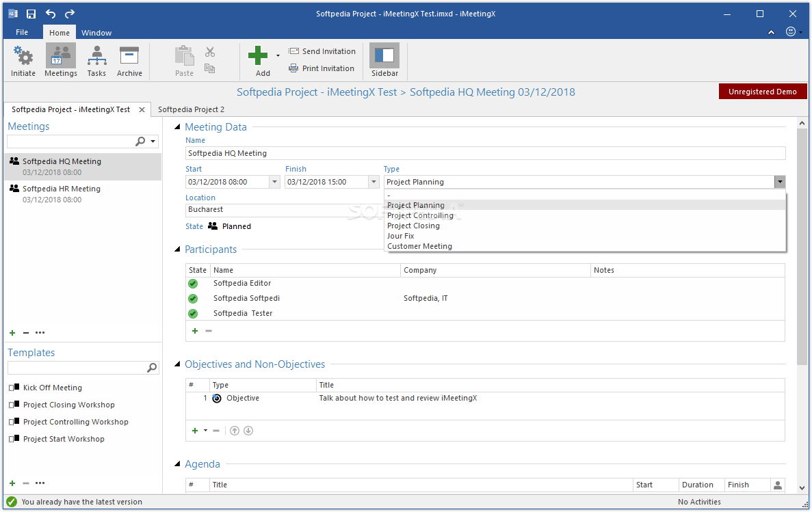The height and width of the screenshot is (512, 812).
Task: Switch to Meetings view in ribbon
Action: tap(61, 61)
